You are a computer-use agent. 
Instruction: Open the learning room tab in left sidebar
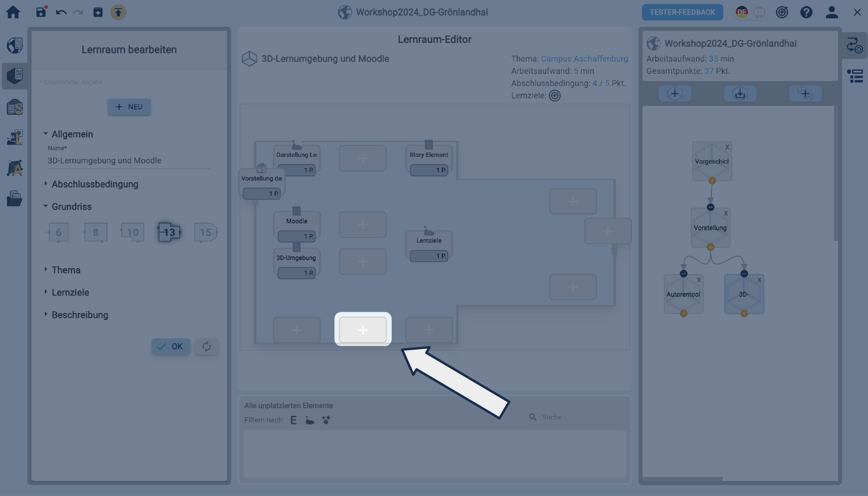(x=15, y=76)
